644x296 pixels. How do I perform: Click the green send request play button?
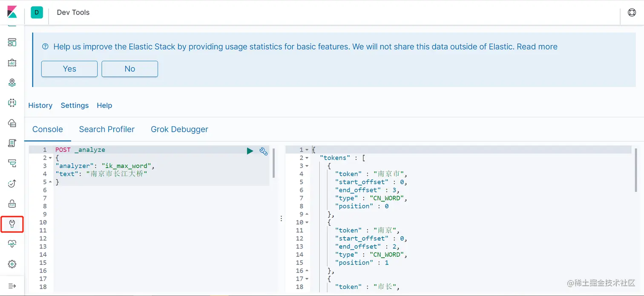coord(250,151)
